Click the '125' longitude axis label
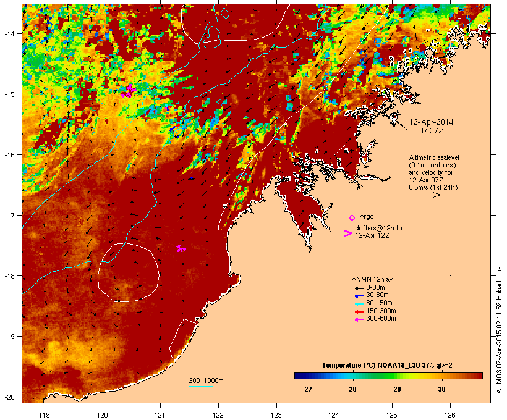Image resolution: width=507 pixels, height=420 pixels. tap(392, 415)
